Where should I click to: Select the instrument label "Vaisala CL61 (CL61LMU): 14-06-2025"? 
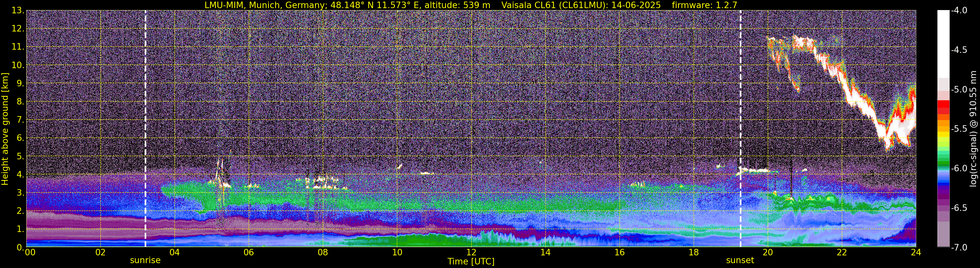(581, 5)
